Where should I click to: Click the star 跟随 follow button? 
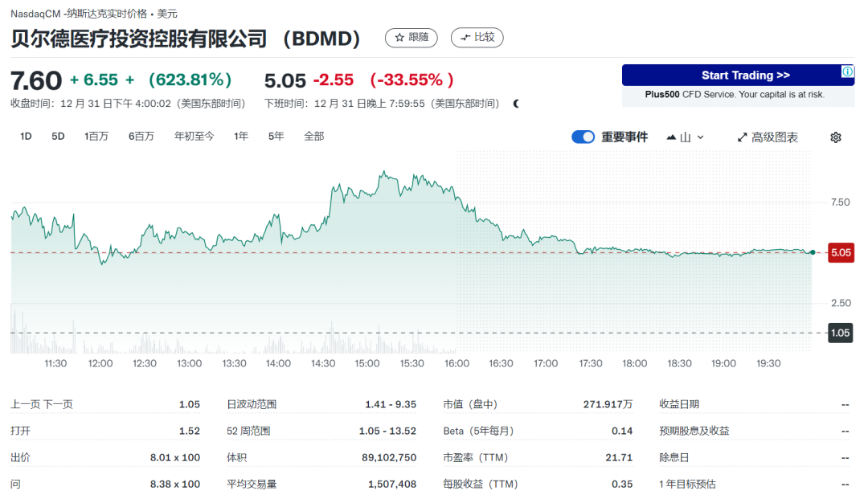tap(411, 38)
